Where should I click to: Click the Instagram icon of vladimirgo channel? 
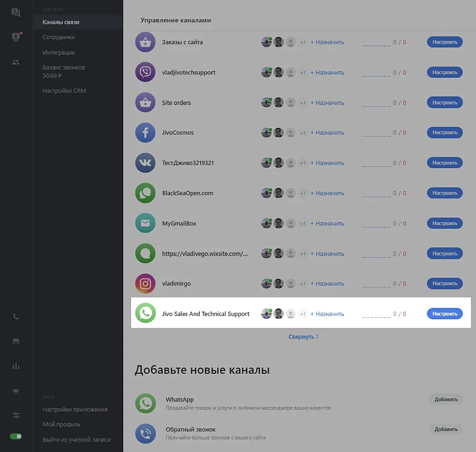(145, 284)
